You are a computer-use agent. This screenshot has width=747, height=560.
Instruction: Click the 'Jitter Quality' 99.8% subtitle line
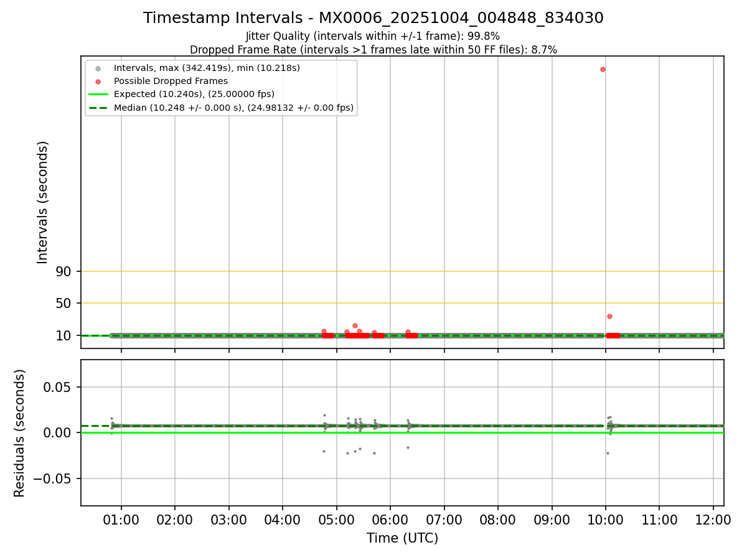tap(373, 36)
